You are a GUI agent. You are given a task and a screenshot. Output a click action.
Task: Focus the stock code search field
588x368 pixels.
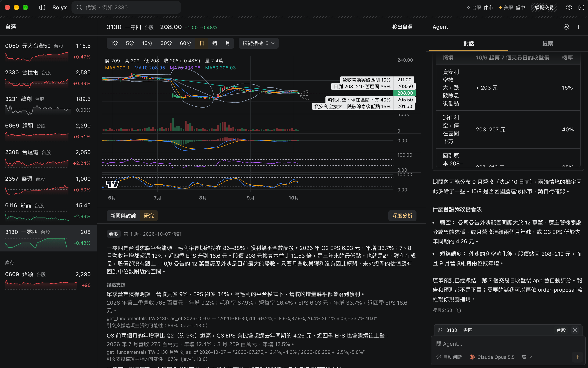coord(126,8)
